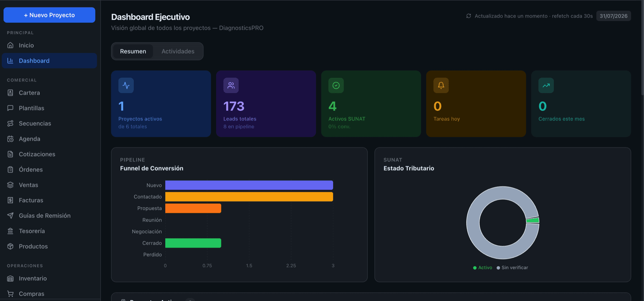Click the Agenda calendar icon
Image resolution: width=644 pixels, height=301 pixels.
click(10, 139)
